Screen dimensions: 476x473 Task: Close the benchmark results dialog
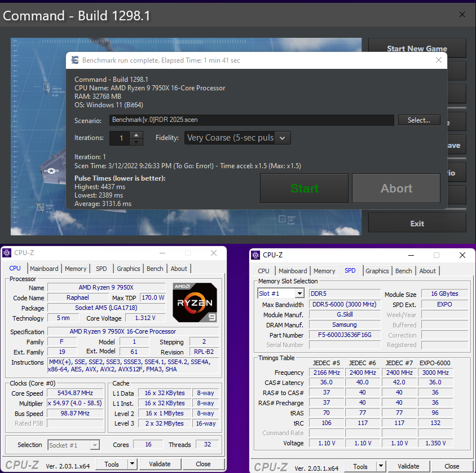tap(439, 60)
